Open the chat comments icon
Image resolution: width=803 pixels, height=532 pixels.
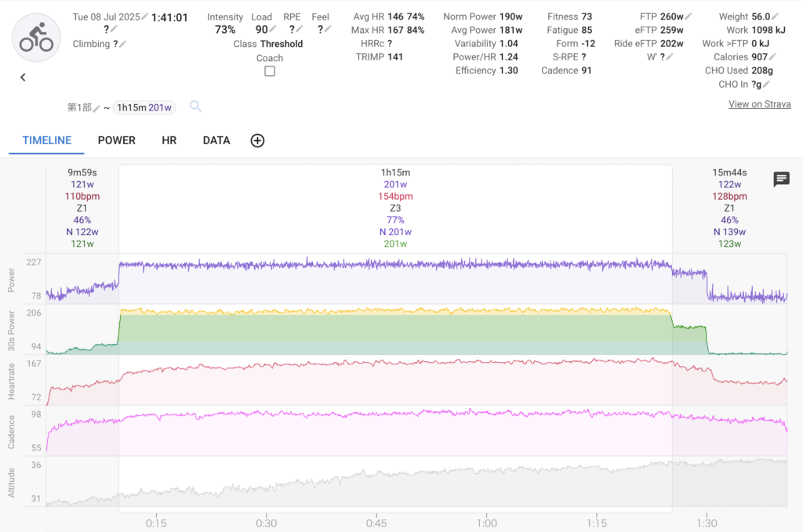point(782,179)
